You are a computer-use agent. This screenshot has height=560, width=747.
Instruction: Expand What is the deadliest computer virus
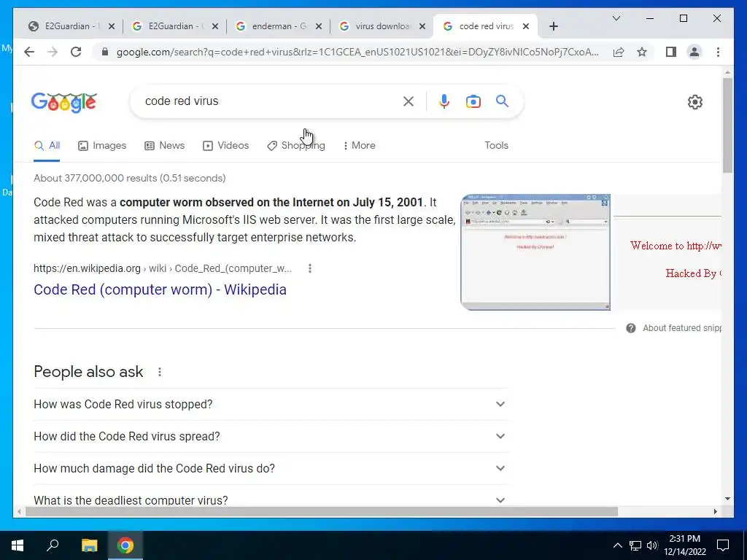tap(270, 500)
